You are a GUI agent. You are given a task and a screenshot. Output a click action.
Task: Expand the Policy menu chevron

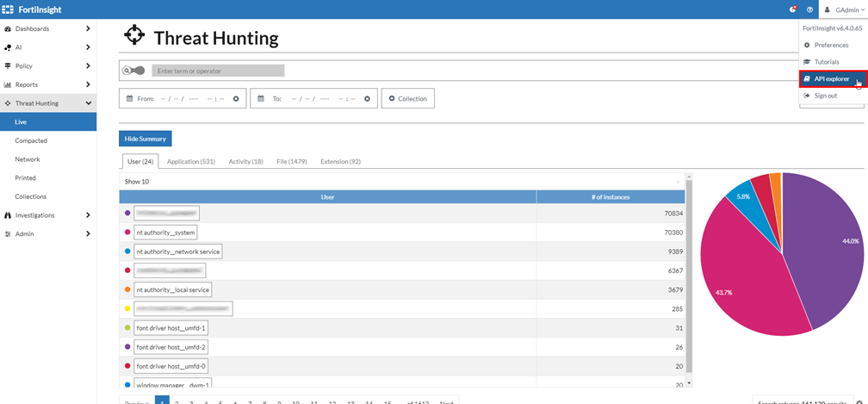(88, 65)
